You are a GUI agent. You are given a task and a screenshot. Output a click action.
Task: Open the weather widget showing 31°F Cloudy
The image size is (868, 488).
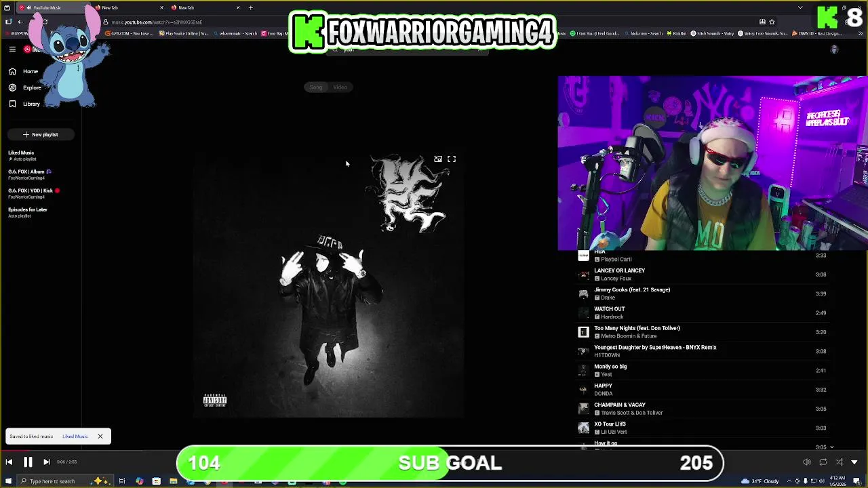tap(761, 481)
